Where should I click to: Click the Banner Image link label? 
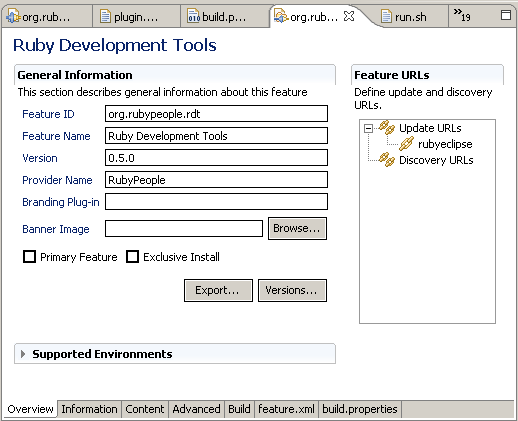(56, 229)
